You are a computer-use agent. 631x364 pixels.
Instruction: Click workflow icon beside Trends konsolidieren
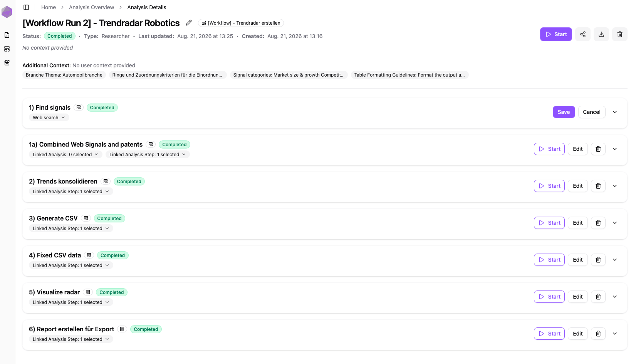(106, 182)
